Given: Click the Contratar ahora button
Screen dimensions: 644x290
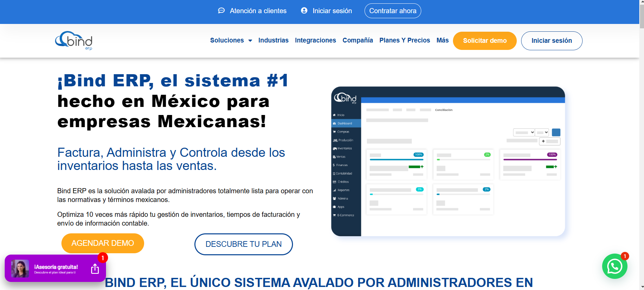Looking at the screenshot, I should [393, 11].
